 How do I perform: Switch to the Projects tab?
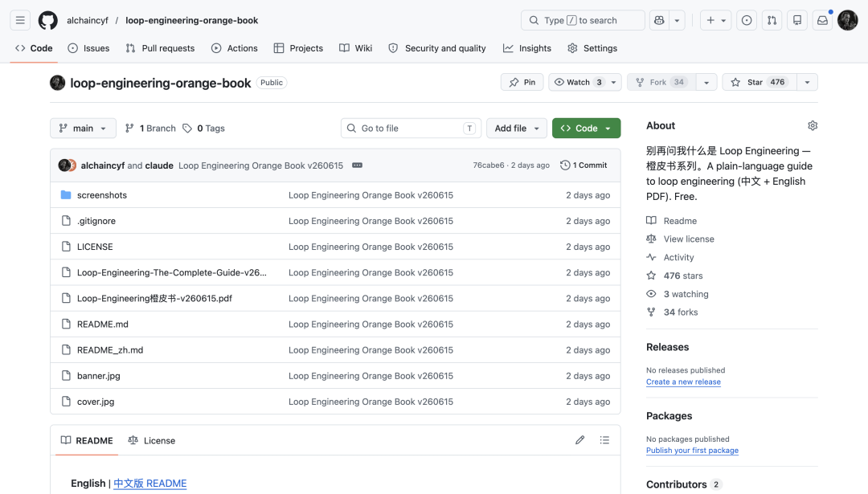point(298,48)
